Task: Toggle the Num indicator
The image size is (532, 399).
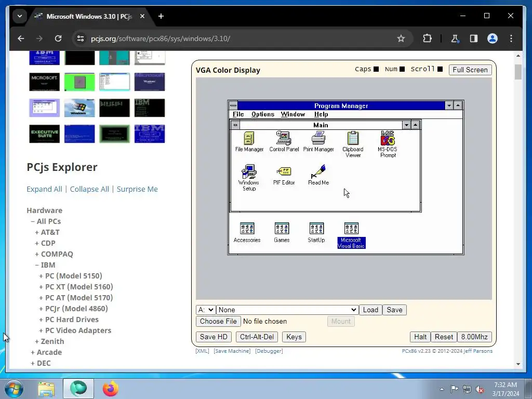Action: [x=402, y=69]
